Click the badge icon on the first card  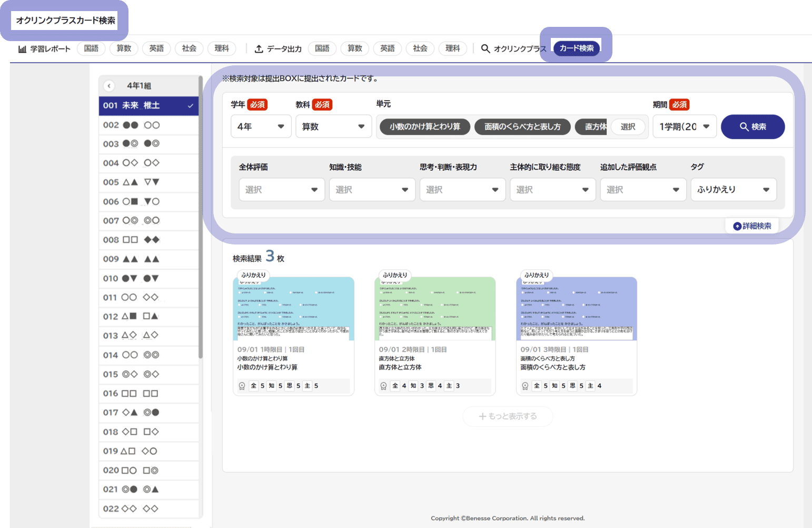(242, 386)
